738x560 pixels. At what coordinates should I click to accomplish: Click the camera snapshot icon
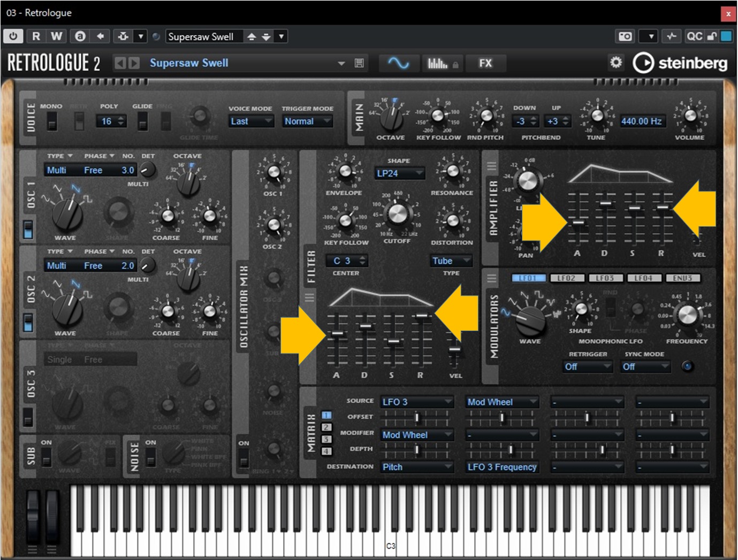pos(625,36)
